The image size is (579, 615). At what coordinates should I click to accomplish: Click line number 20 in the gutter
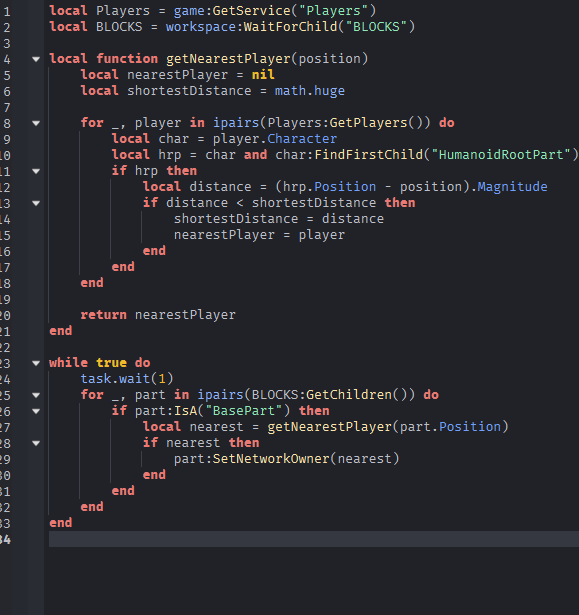click(x=5, y=316)
